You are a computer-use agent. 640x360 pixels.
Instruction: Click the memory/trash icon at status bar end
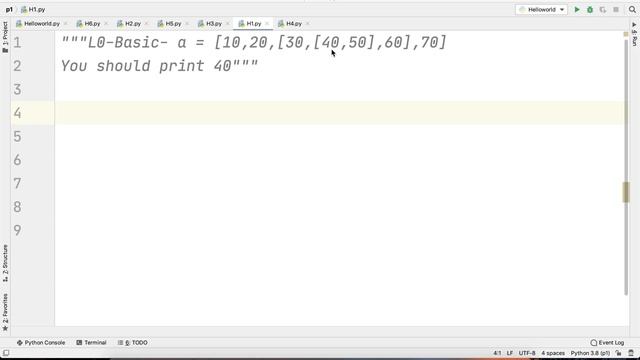click(631, 353)
